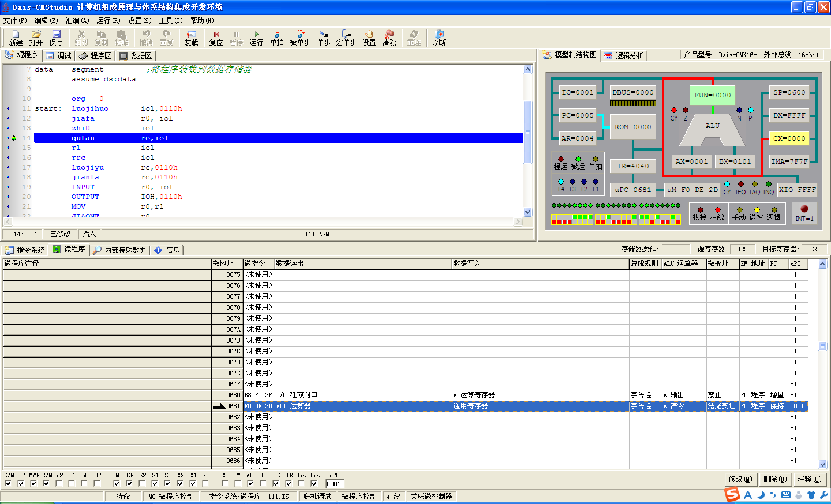The image size is (831, 504).
Task: Click the 注释(C) button
Action: tap(809, 479)
